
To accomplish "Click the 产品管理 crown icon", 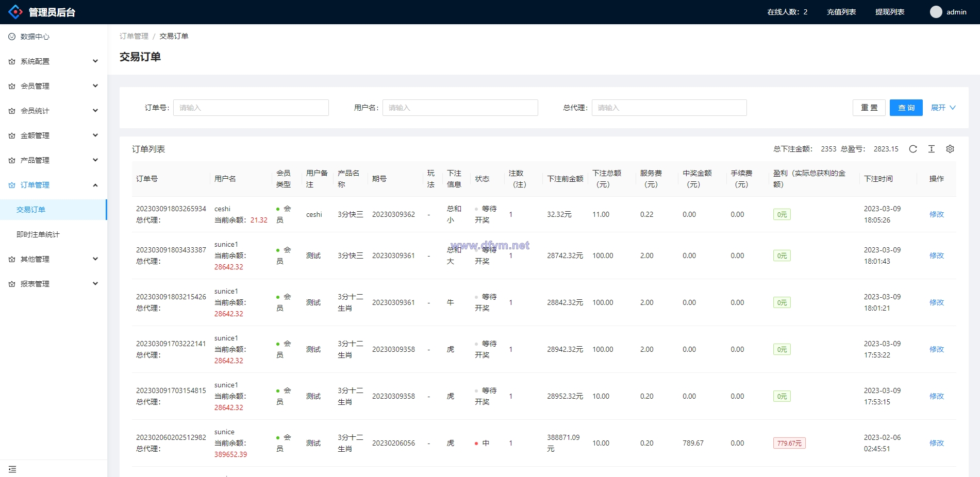I will pyautogui.click(x=12, y=160).
